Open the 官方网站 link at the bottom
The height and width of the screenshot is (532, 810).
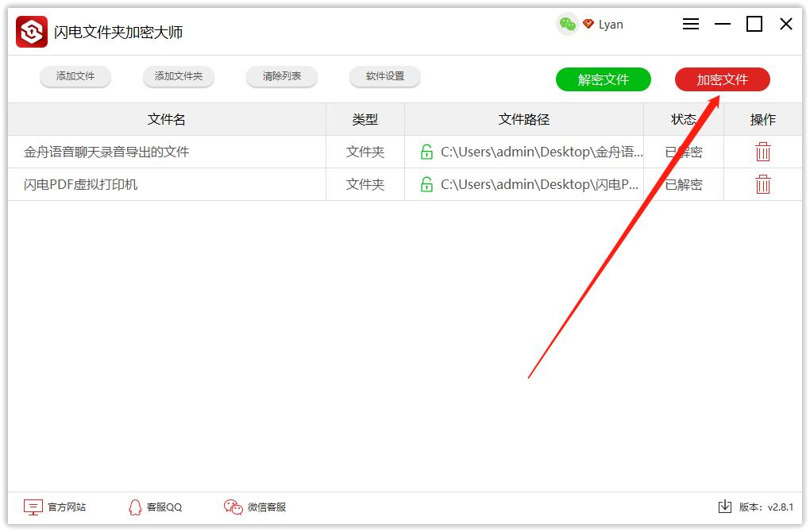point(54,507)
